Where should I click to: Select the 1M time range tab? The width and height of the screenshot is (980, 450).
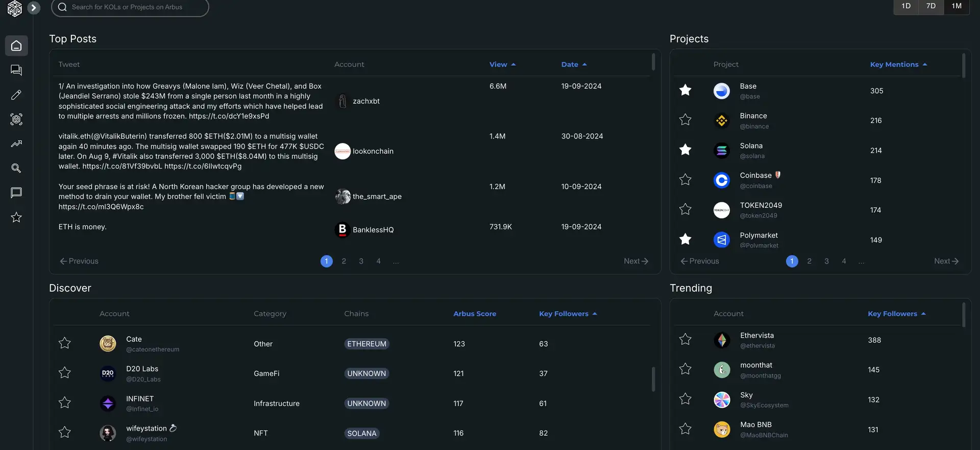pos(957,6)
